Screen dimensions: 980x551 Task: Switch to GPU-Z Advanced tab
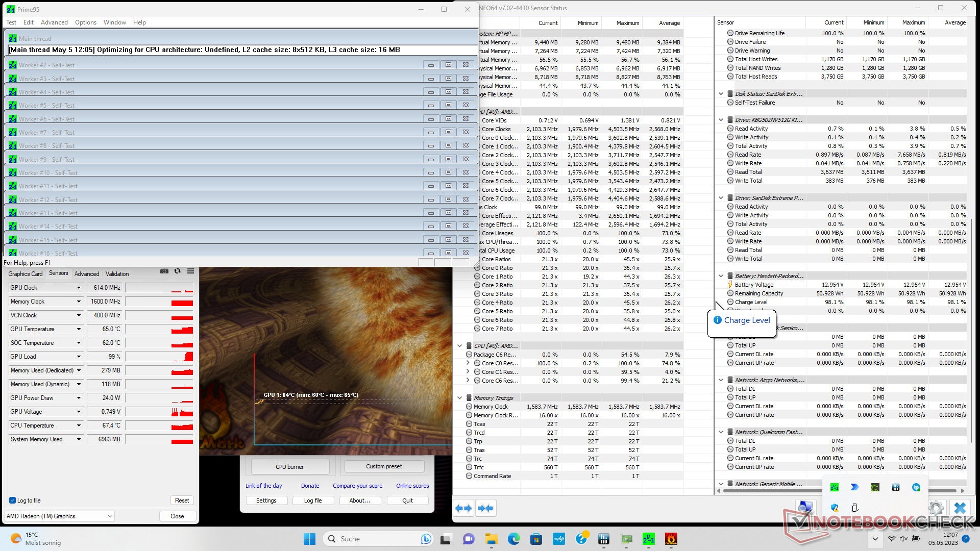(x=87, y=274)
